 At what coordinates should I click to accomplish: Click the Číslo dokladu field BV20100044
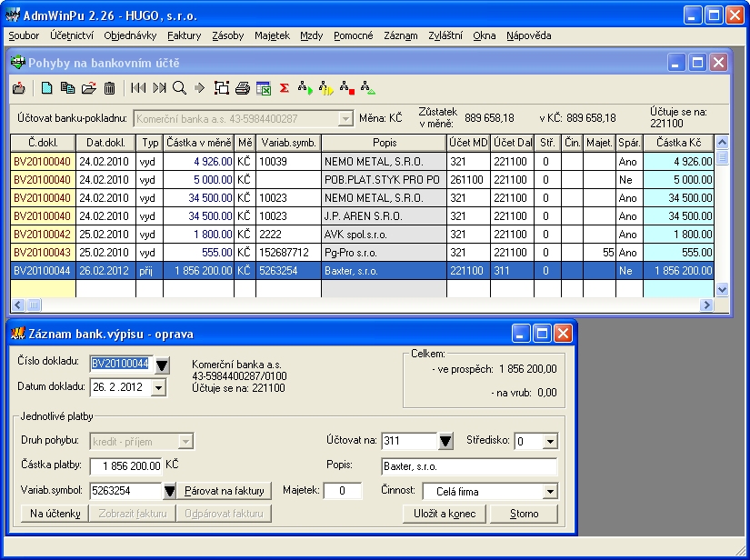click(x=122, y=364)
